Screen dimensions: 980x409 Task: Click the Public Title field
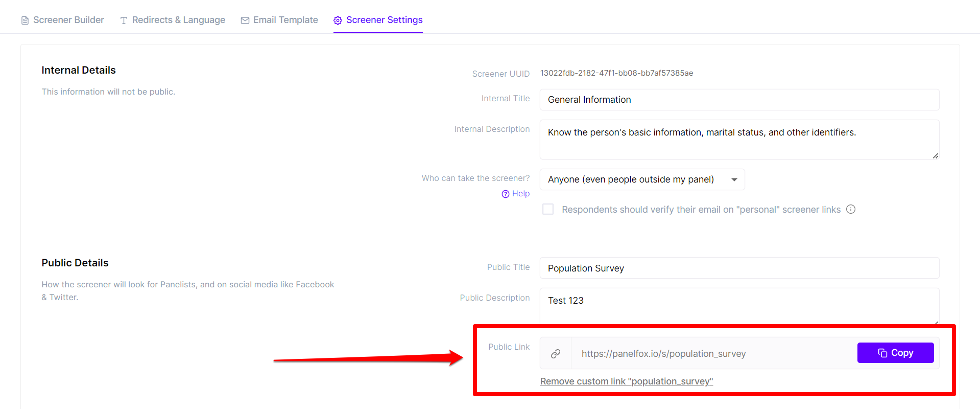(739, 268)
